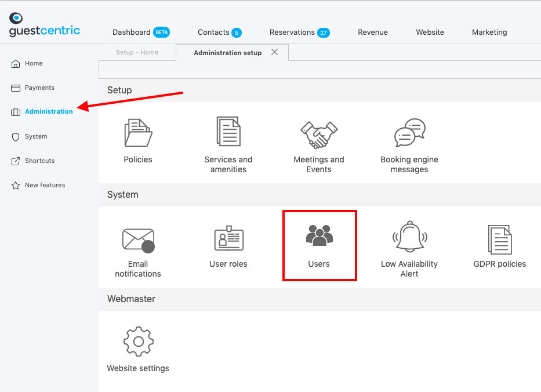541x392 pixels.
Task: Open the Users people icon
Action: point(319,235)
